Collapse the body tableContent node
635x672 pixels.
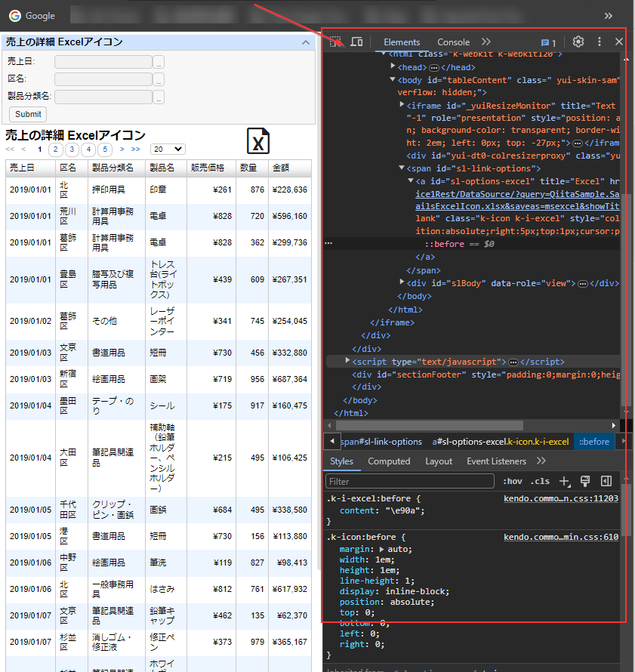point(393,79)
